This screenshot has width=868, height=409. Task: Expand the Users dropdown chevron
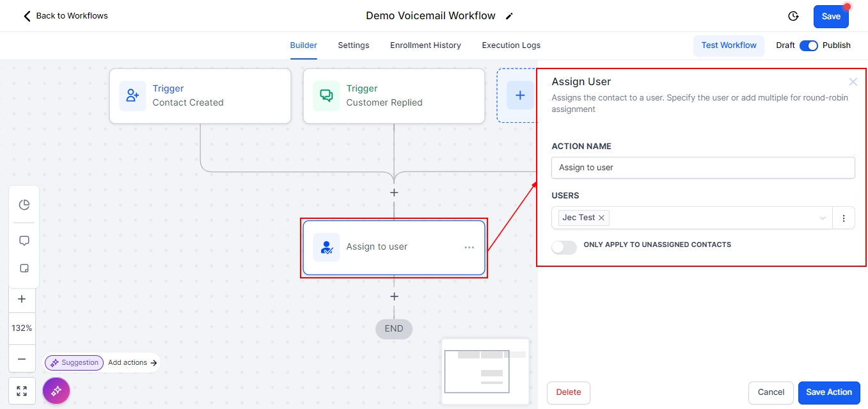(823, 218)
